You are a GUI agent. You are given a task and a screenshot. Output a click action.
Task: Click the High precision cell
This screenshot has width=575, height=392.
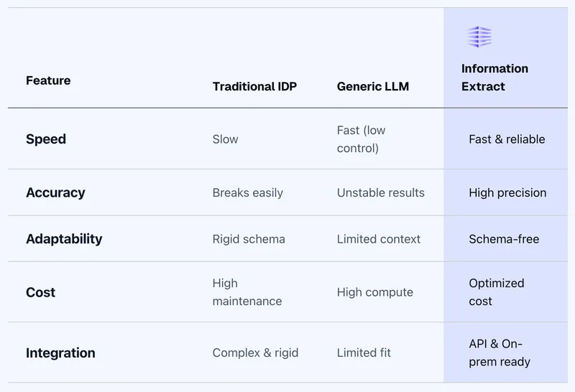click(507, 192)
